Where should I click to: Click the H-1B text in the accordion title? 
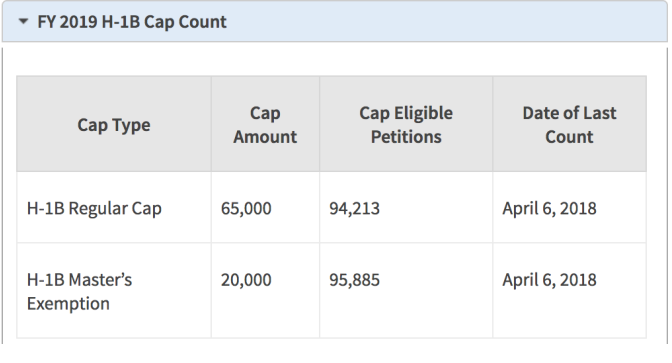point(120,22)
